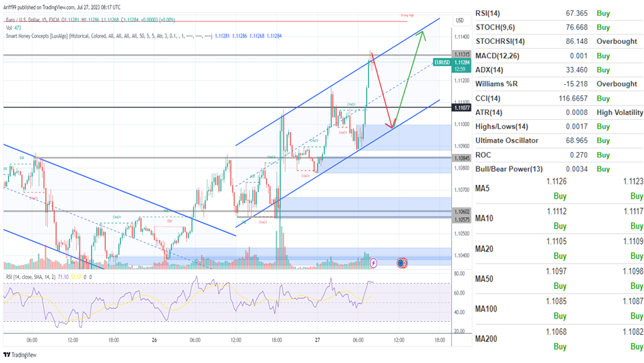Click the purple lightning event icon
Image resolution: width=644 pixels, height=363 pixels.
point(373,262)
